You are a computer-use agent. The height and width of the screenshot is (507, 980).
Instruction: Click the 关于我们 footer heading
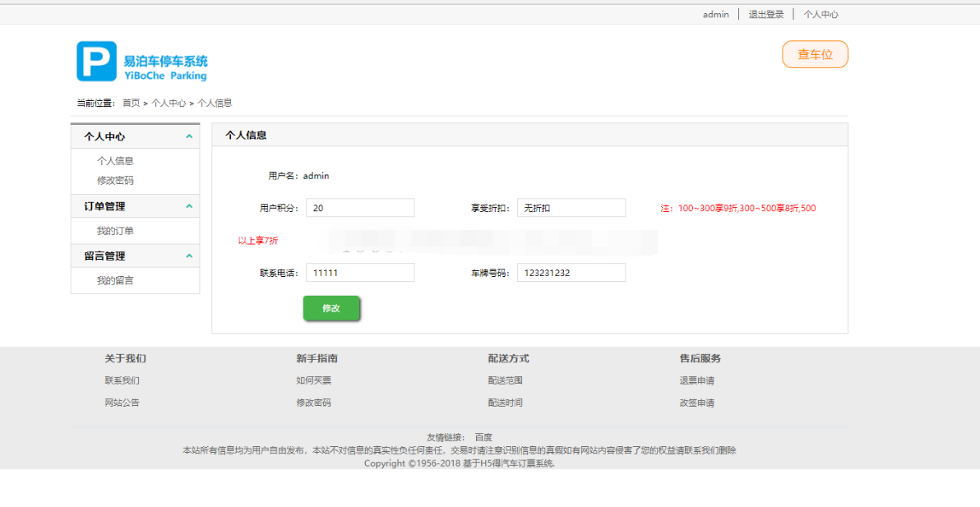point(125,358)
